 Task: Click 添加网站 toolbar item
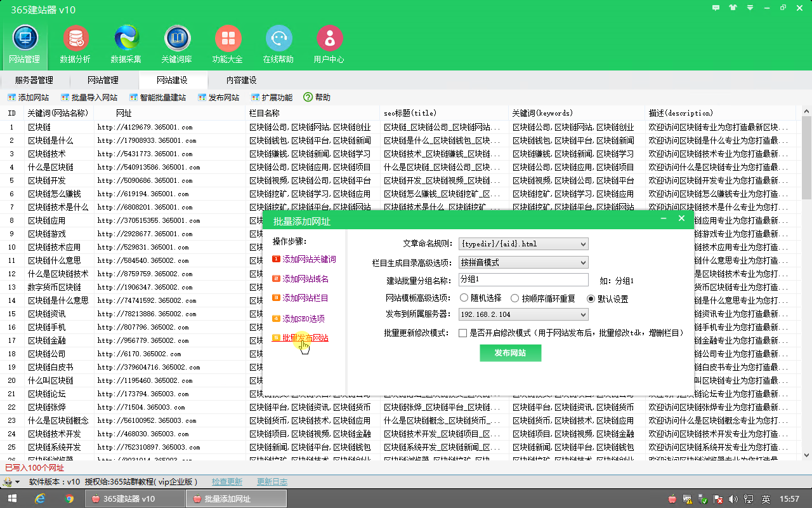click(28, 98)
